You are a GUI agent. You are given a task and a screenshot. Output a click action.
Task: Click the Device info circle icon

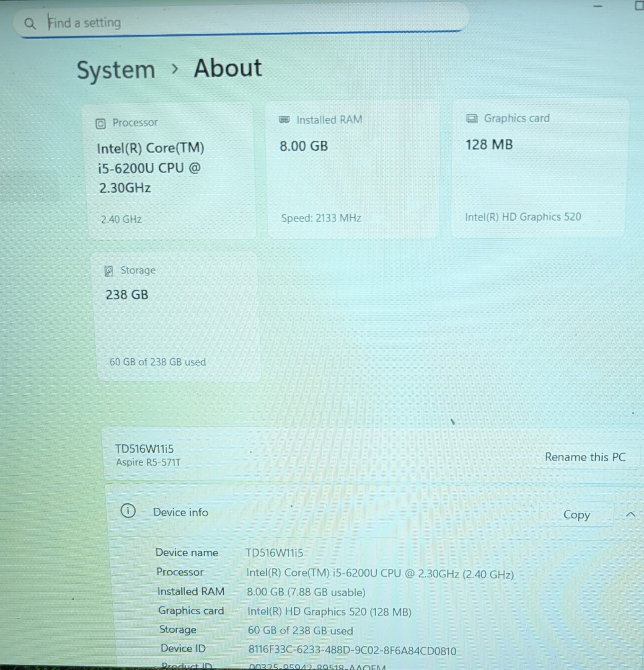click(x=128, y=511)
